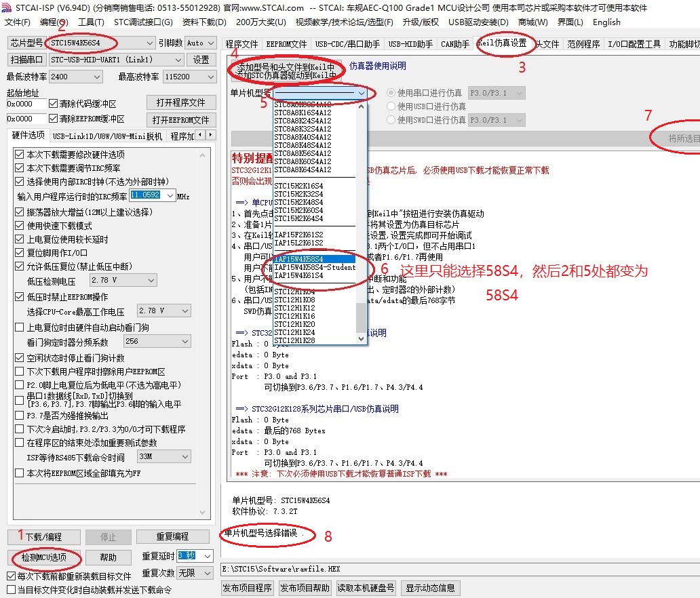Expand the 引脚数 Auto dropdown
700x598 pixels.
click(211, 43)
